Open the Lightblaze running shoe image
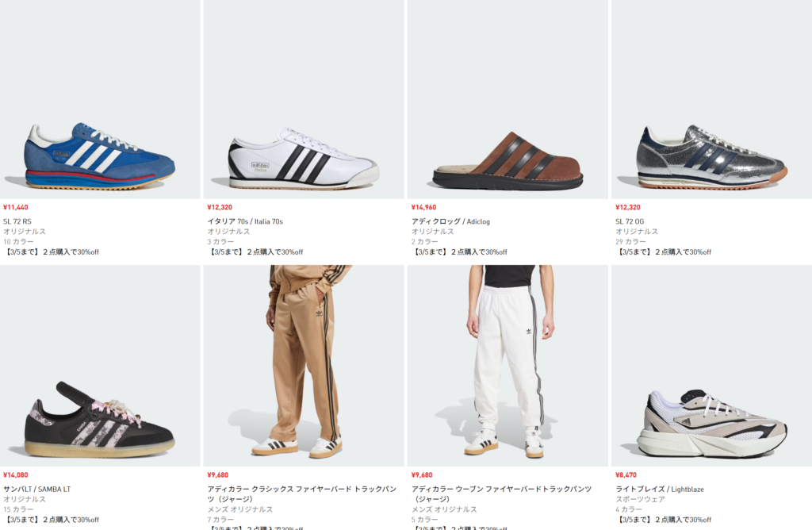Viewport: 812px width, 530px height. (711, 423)
